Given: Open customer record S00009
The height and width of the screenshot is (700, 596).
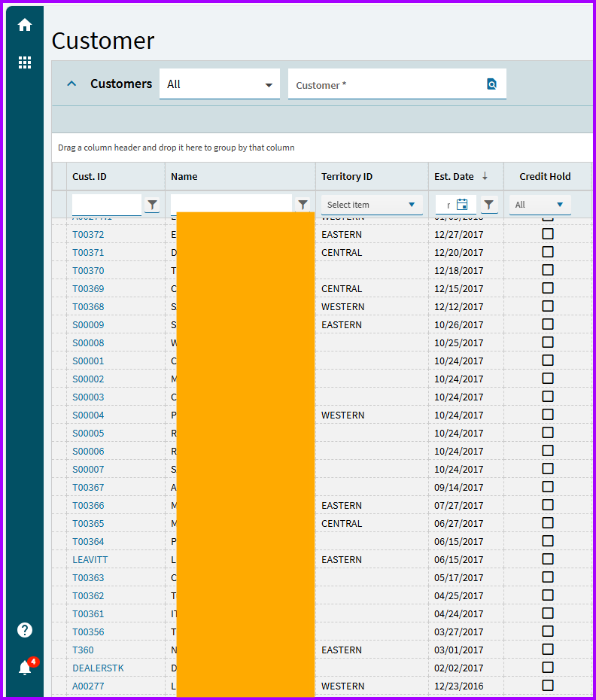Looking at the screenshot, I should pyautogui.click(x=88, y=325).
